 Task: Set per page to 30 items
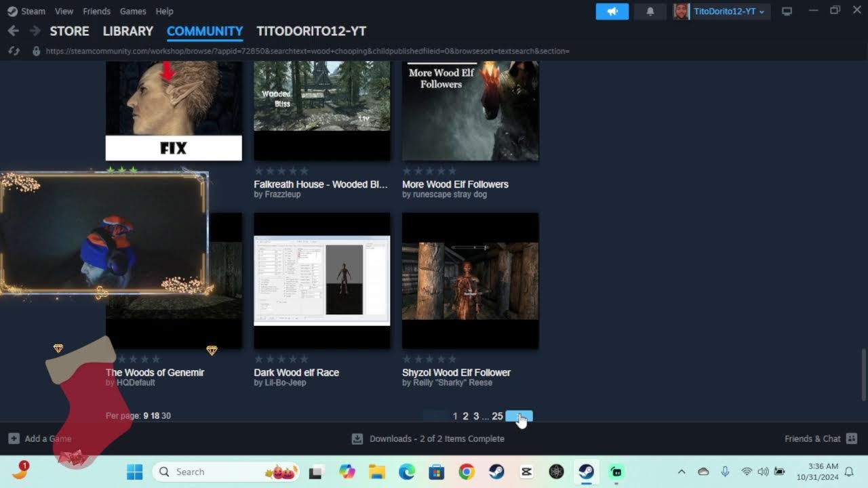pyautogui.click(x=166, y=416)
